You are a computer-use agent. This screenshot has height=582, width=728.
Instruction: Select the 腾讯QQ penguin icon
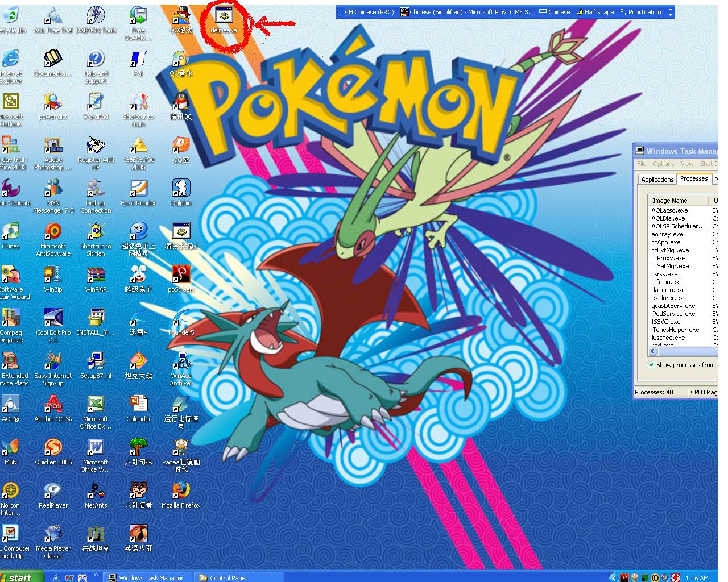coord(181,106)
